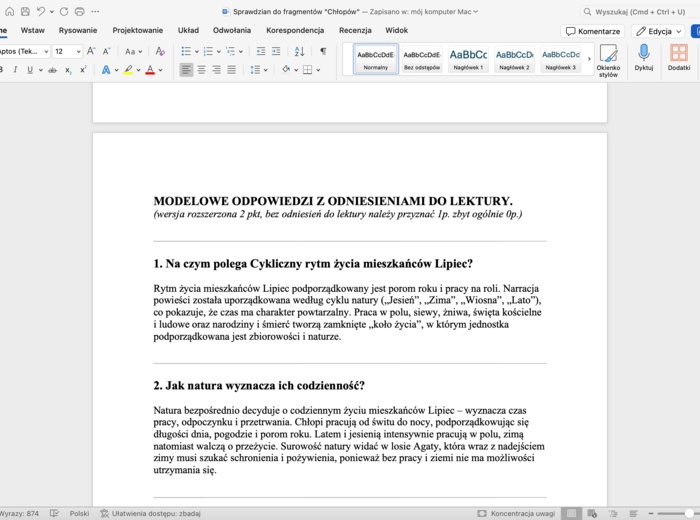700x520 pixels.
Task: Apply the Nagłówek 1 style
Action: 468,58
